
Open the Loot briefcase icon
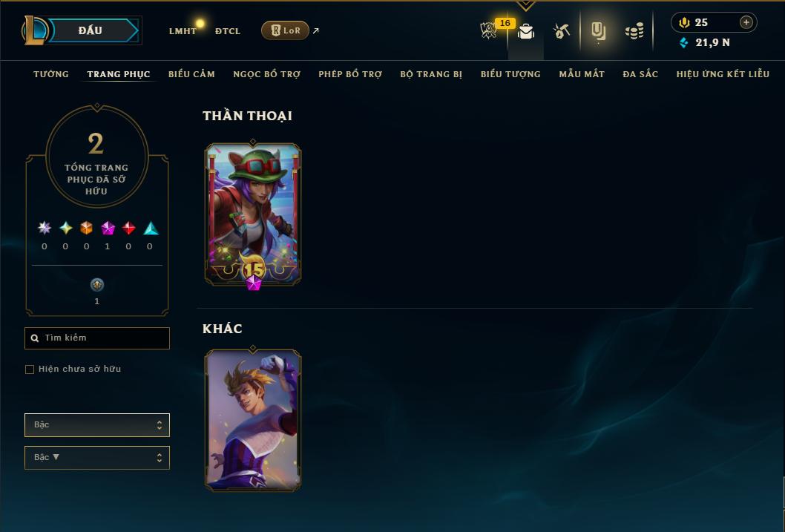point(525,31)
